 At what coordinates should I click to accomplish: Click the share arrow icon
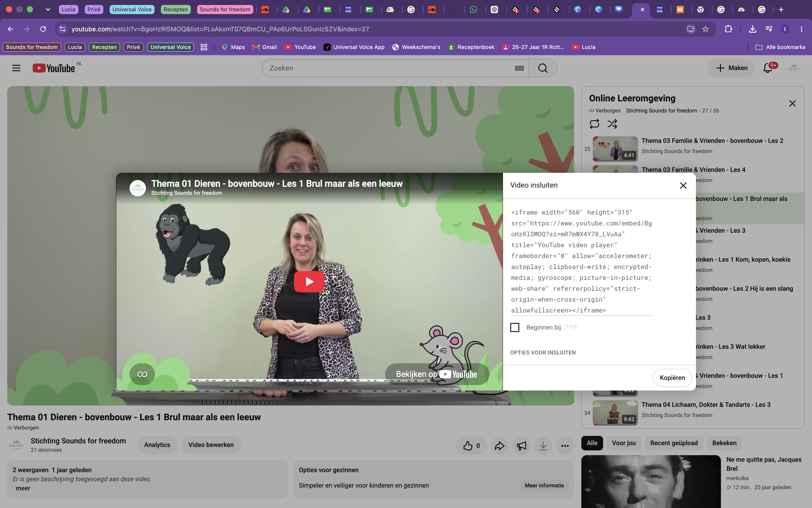[x=499, y=446]
